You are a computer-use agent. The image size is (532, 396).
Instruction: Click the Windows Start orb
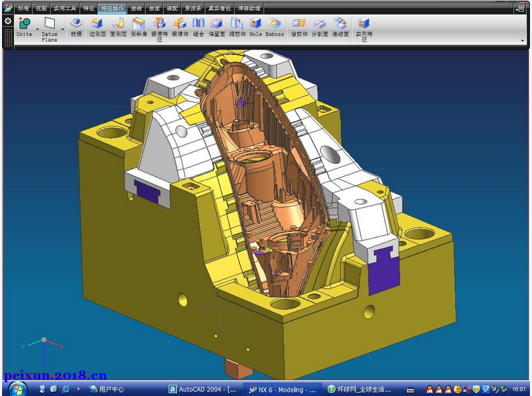pyautogui.click(x=17, y=389)
